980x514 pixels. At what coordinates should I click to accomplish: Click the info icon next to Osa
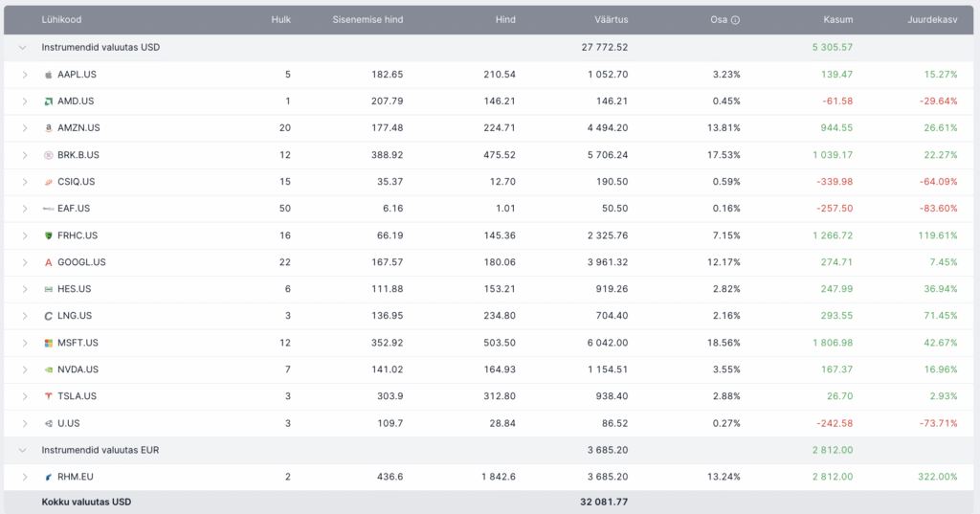point(735,20)
